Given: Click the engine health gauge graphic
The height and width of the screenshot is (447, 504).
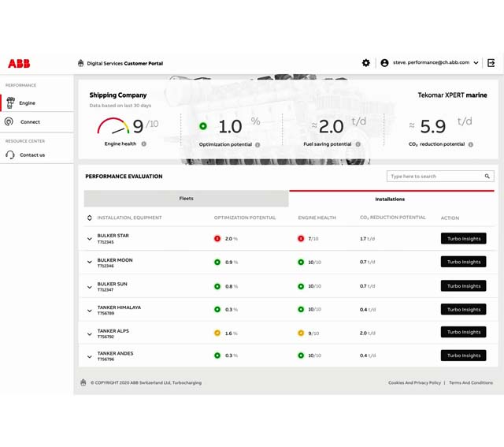Looking at the screenshot, I should click(x=113, y=126).
